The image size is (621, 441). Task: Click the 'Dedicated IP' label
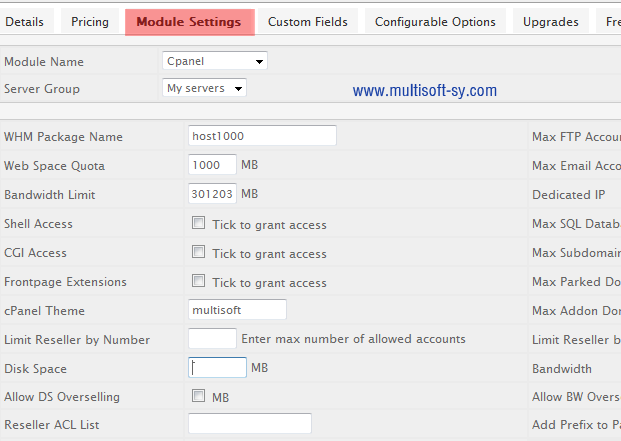coord(568,195)
